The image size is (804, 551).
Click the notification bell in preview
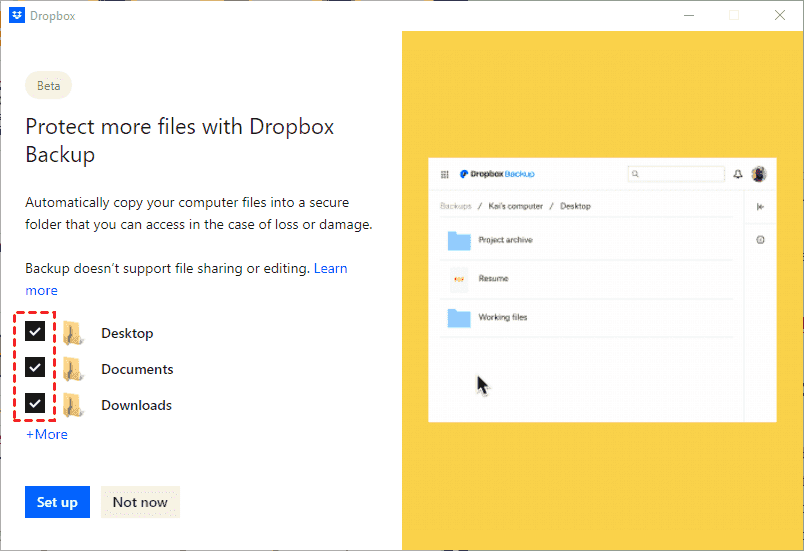pyautogui.click(x=738, y=174)
